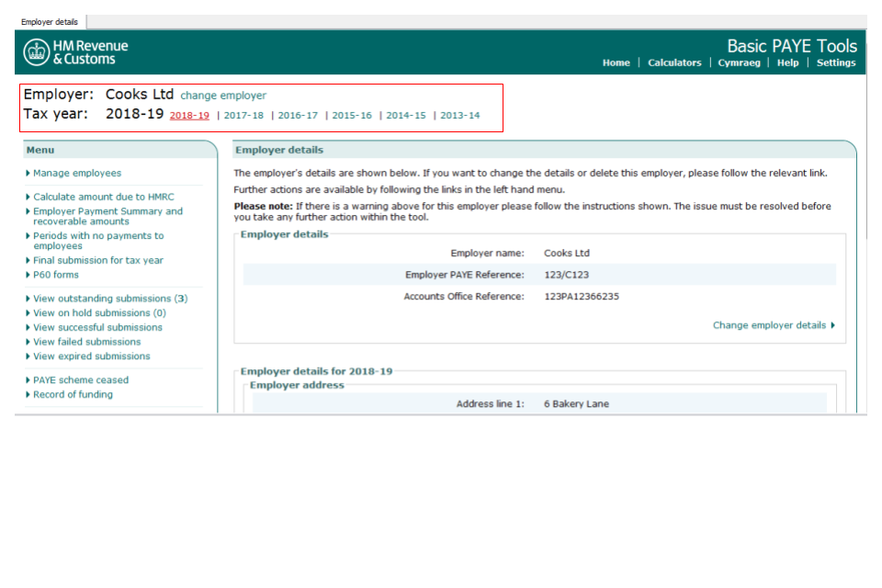Open View expired submissions
The height and width of the screenshot is (588, 882).
click(92, 356)
